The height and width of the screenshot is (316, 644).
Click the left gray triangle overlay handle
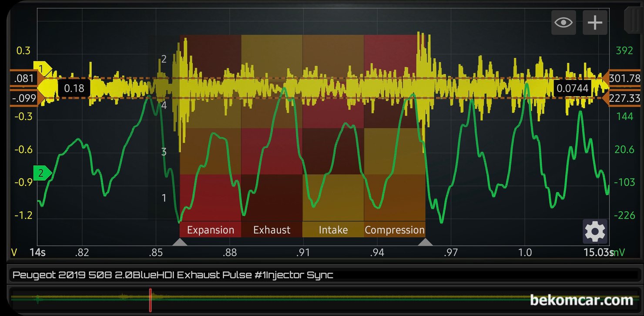click(x=180, y=242)
